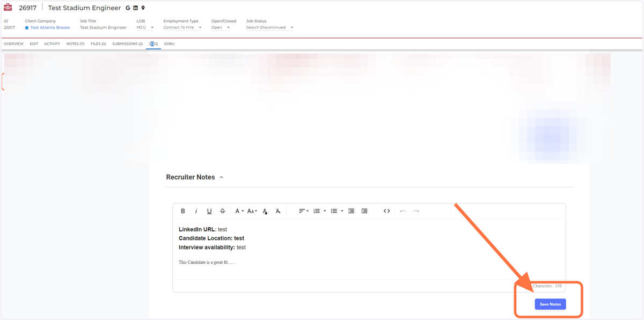Screen dimensions: 644x320
Task: Open the font family dropdown
Action: tap(239, 211)
